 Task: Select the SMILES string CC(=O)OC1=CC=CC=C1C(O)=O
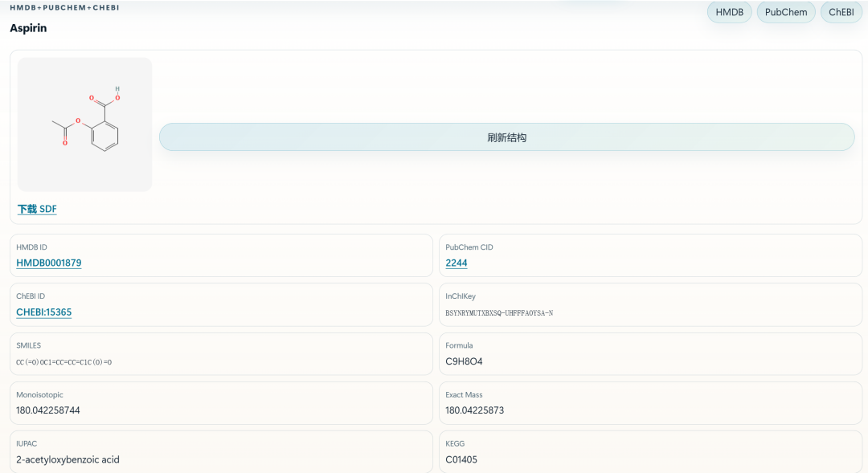[x=63, y=362]
